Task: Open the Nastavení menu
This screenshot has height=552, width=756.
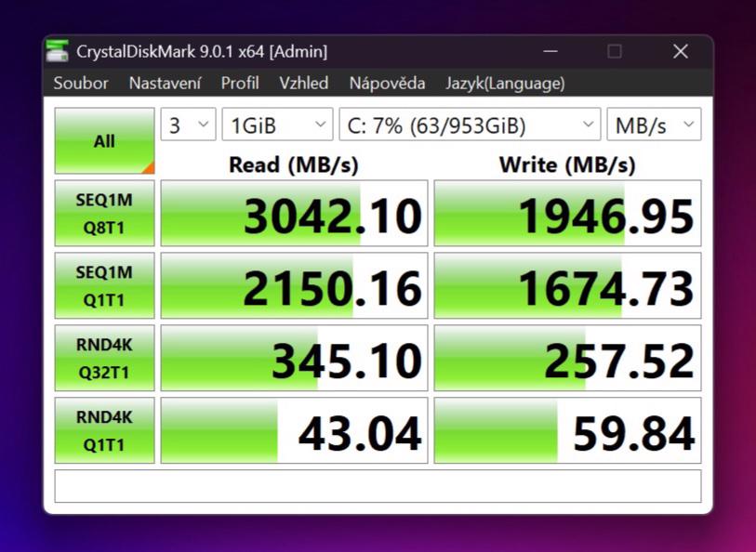Action: pyautogui.click(x=165, y=83)
